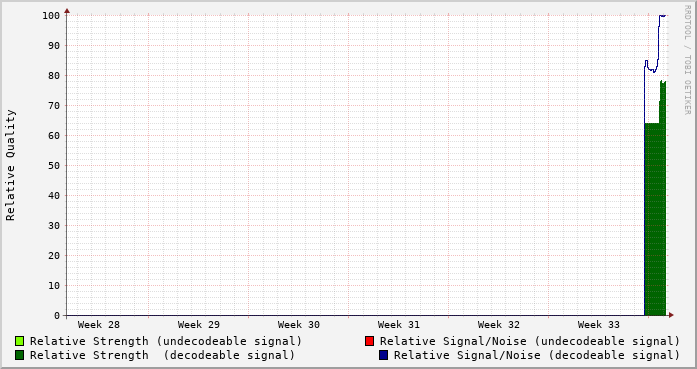Select the Week 28 axis label
This screenshot has height=369, width=697.
99,325
